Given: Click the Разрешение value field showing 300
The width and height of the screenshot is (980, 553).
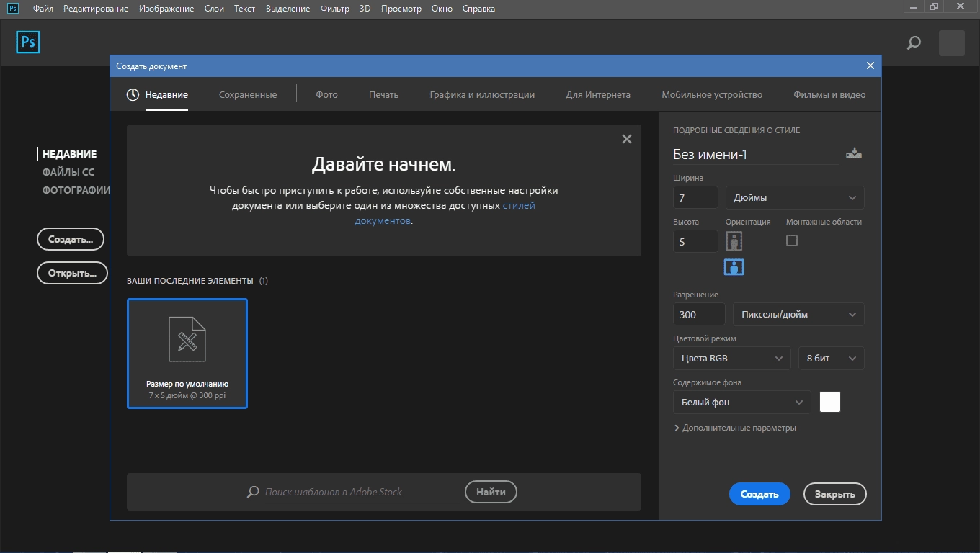Looking at the screenshot, I should click(699, 314).
